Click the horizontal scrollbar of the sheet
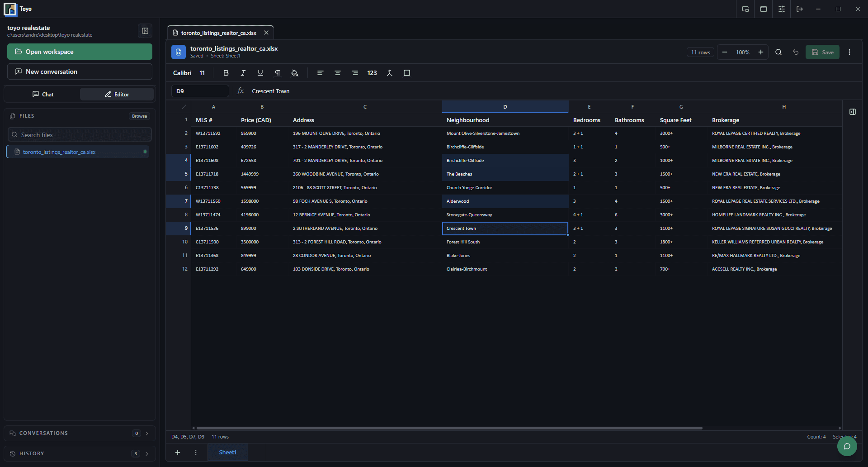The width and height of the screenshot is (868, 467). (x=449, y=428)
